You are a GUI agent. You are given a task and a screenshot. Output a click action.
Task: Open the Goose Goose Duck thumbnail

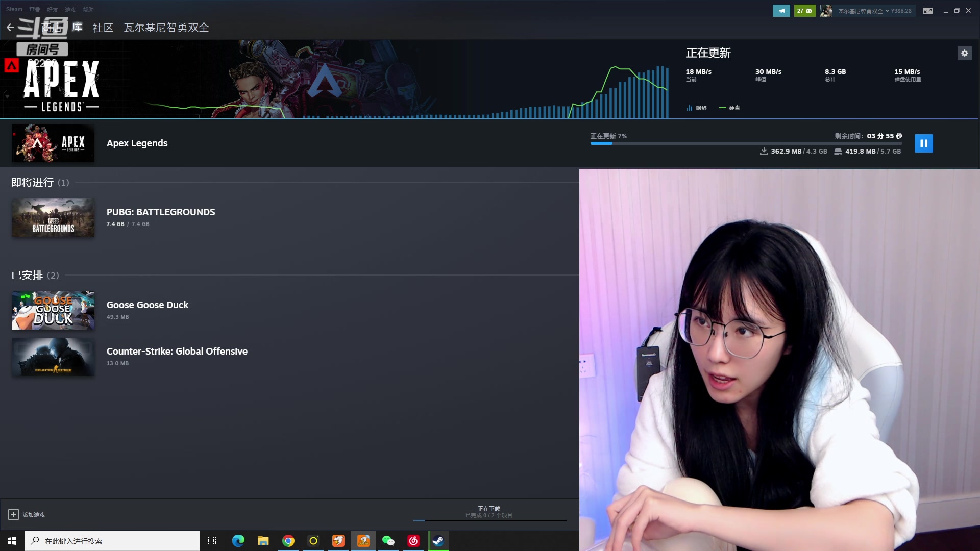[53, 311]
